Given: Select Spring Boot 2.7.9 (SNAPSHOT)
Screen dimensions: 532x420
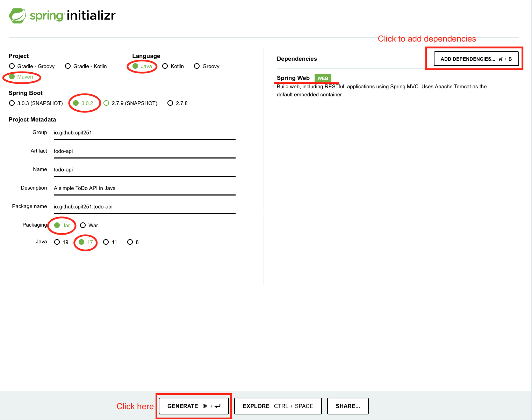Looking at the screenshot, I should 130,103.
